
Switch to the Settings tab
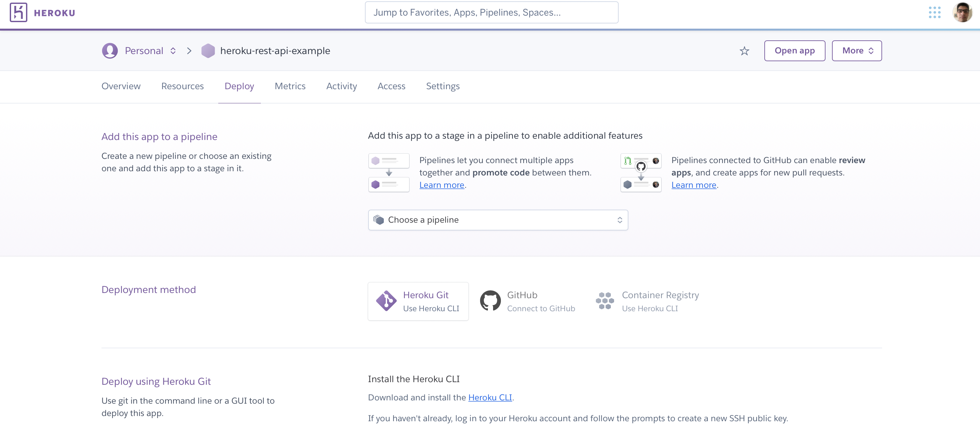442,86
